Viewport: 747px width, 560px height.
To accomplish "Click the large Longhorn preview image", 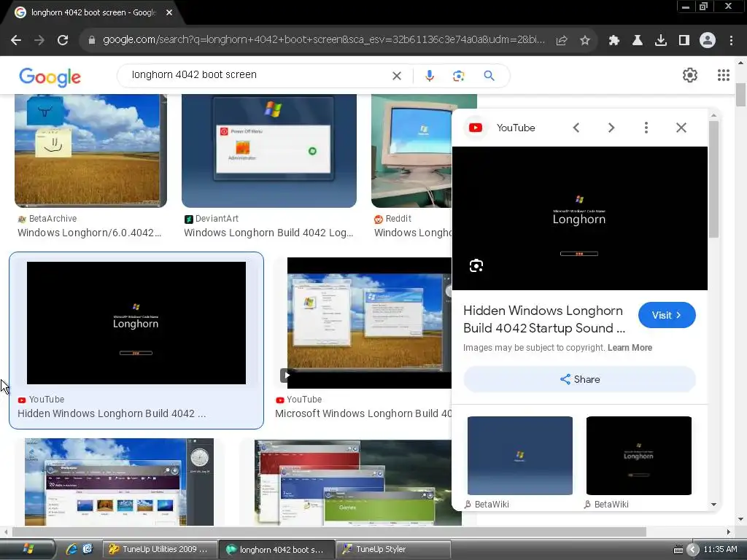I will [579, 218].
